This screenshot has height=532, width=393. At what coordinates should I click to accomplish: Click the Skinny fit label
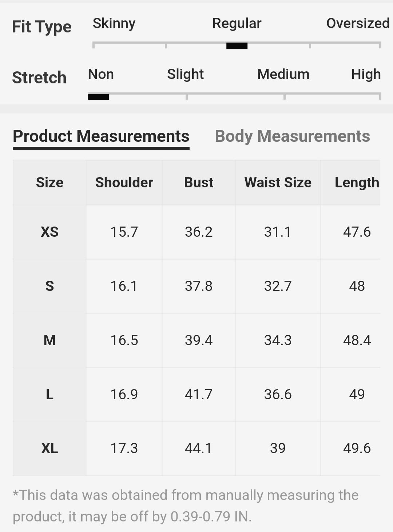point(114,23)
